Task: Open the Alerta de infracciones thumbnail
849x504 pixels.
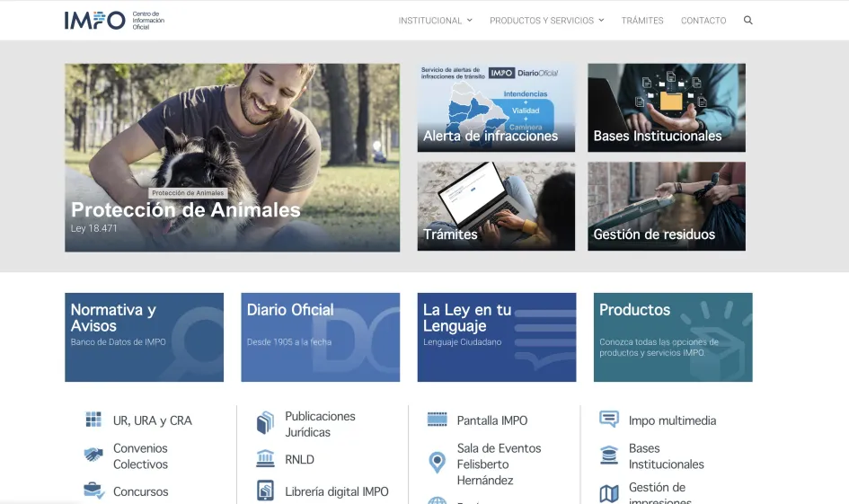Action: click(x=496, y=107)
